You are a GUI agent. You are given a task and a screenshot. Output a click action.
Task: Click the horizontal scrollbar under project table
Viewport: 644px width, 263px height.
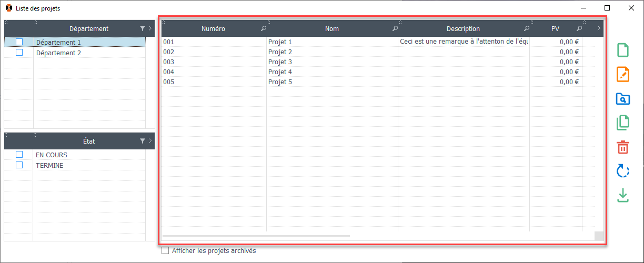256,236
